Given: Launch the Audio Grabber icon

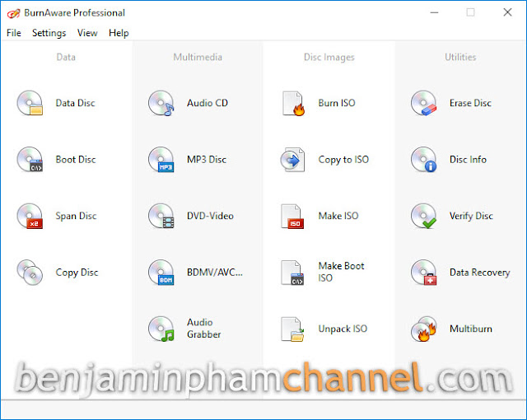Looking at the screenshot, I should [161, 329].
